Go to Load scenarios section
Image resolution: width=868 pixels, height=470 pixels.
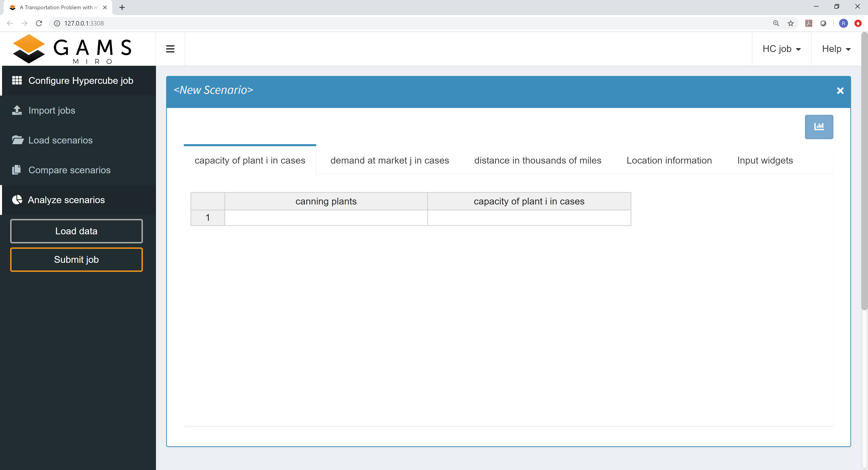pos(60,140)
